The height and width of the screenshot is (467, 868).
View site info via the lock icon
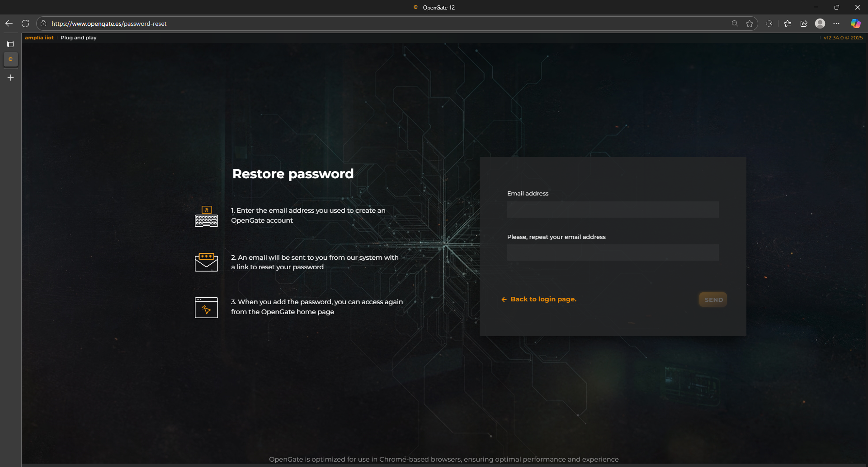click(x=43, y=24)
